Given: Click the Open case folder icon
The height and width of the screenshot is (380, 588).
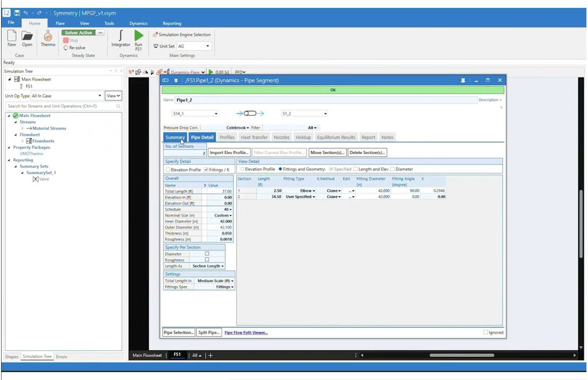Looking at the screenshot, I should [x=27, y=35].
